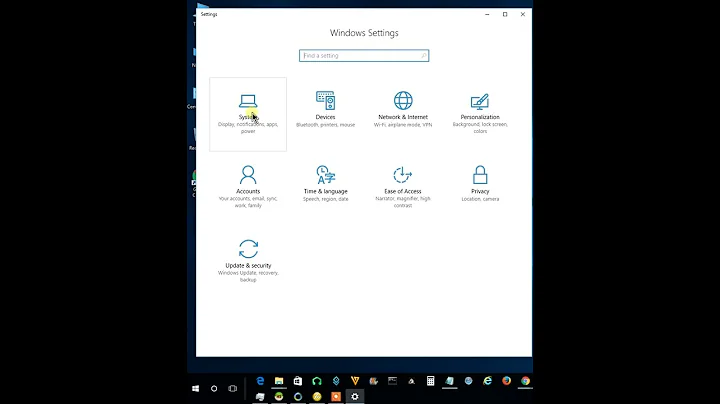This screenshot has width=720, height=404.
Task: Minimize the Settings window
Action: point(487,14)
